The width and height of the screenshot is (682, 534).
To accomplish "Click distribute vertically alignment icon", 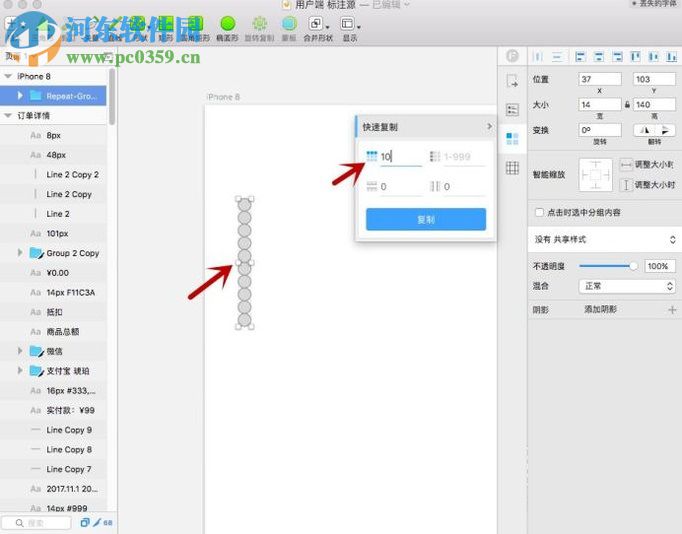I will tap(557, 57).
